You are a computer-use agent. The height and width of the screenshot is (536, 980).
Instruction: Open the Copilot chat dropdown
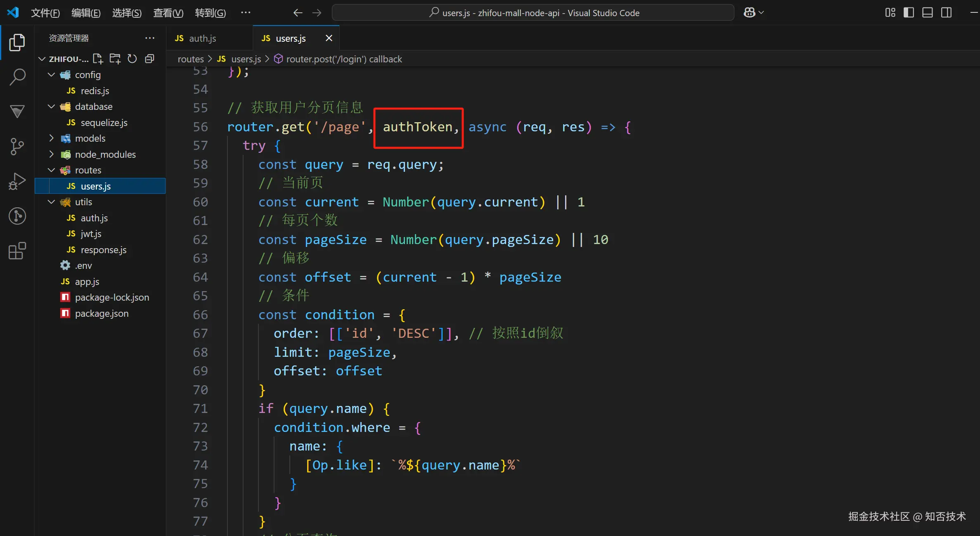762,13
